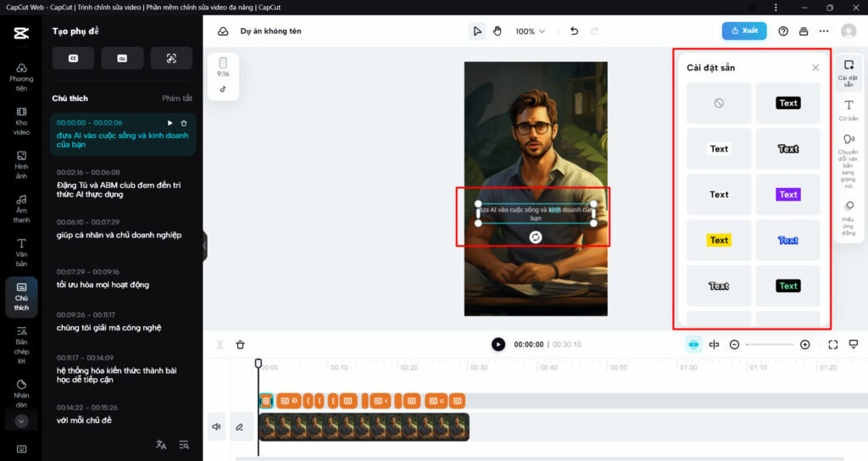This screenshot has height=461, width=868.
Task: Play the video in preview
Action: (x=498, y=344)
